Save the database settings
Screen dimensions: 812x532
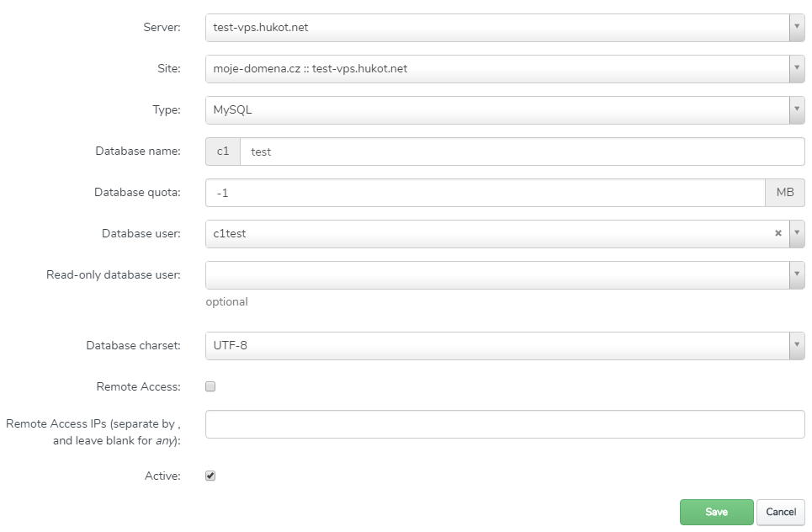[x=716, y=512]
